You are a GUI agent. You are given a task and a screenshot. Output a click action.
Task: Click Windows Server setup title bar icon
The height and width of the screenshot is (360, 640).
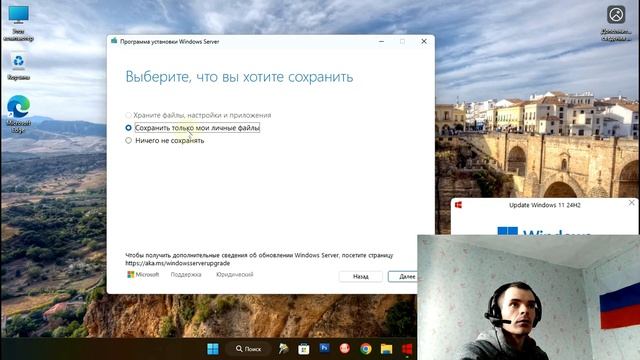tap(114, 41)
